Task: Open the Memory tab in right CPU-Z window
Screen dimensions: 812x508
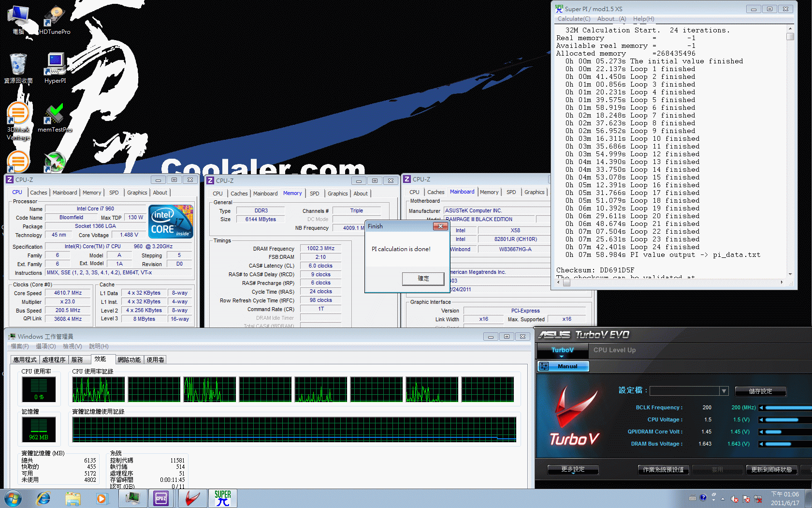Action: 489,192
